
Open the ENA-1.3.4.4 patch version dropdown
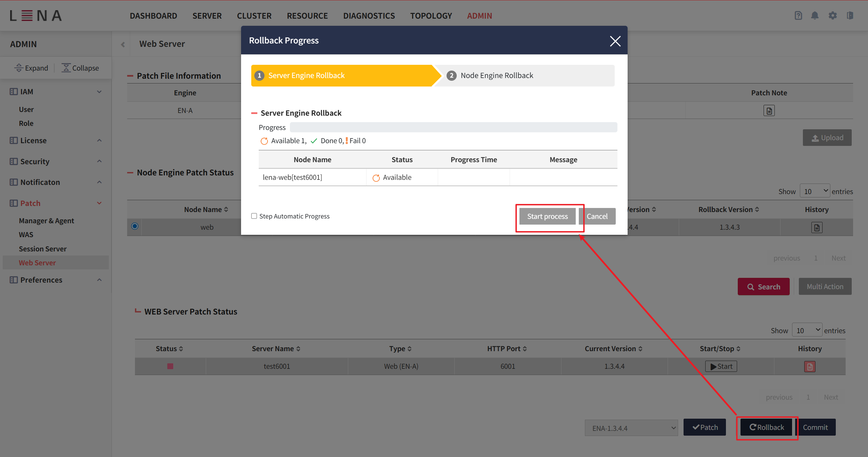pyautogui.click(x=631, y=428)
